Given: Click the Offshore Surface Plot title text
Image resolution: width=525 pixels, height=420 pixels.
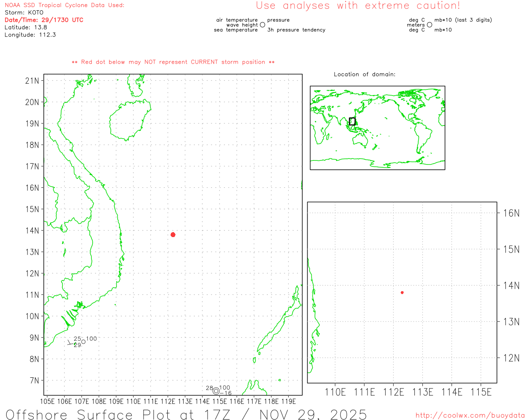Looking at the screenshot, I should pos(186,414).
